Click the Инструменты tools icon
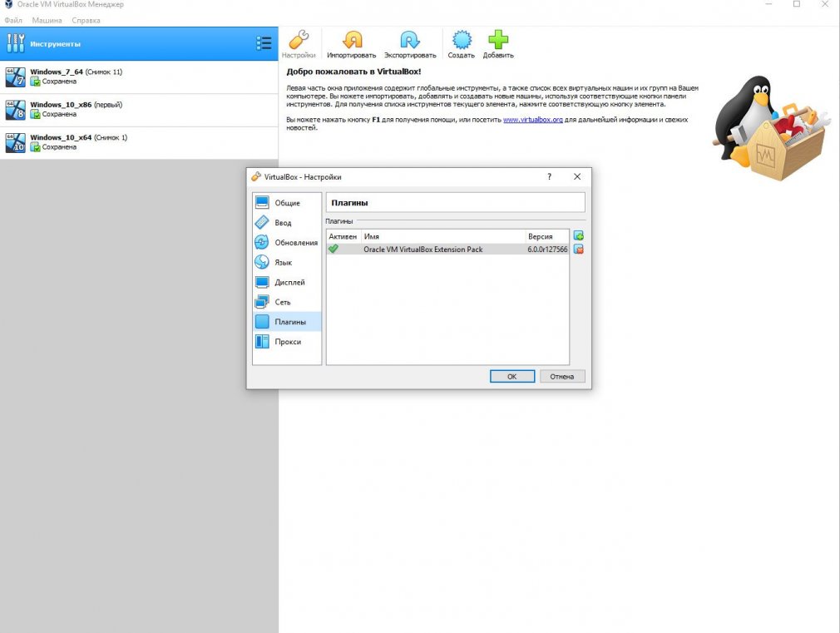 point(16,43)
